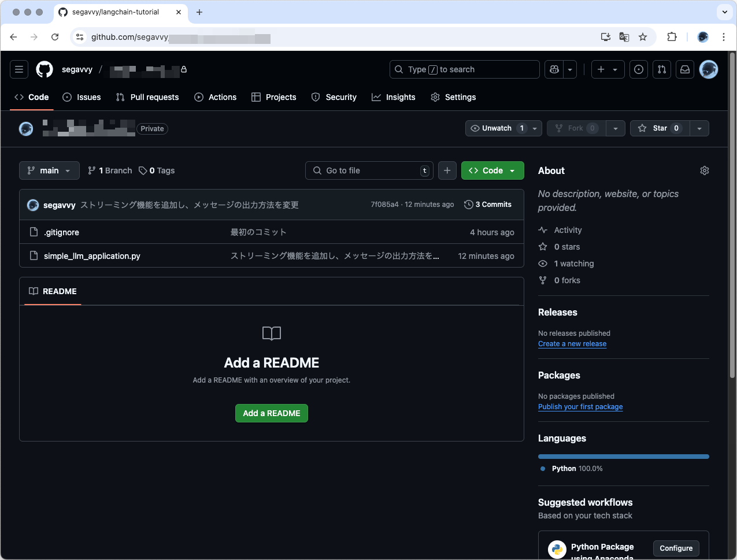Image resolution: width=737 pixels, height=560 pixels.
Task: View the Insights tab
Action: tap(394, 97)
